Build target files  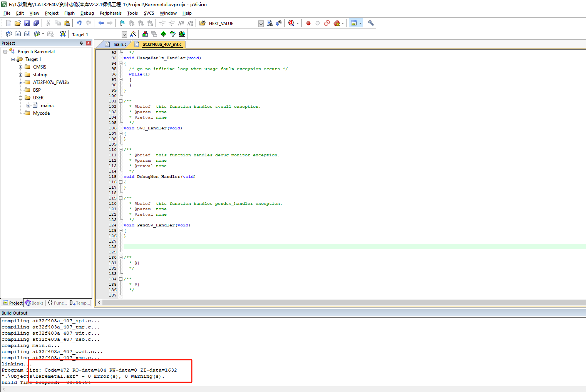[x=18, y=34]
